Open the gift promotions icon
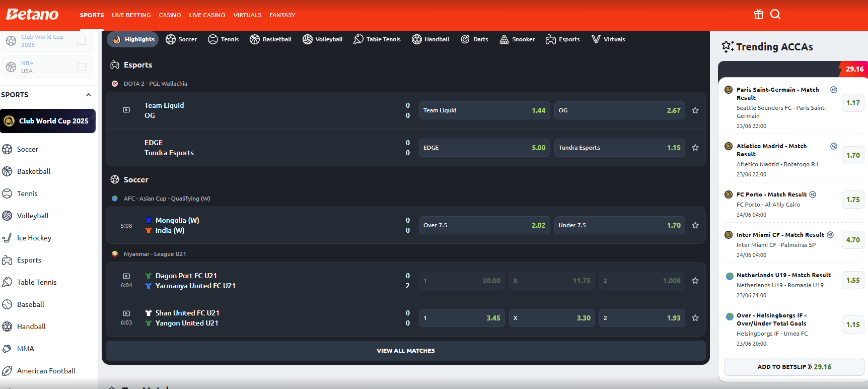Viewport: 868px width, 389px height. pos(759,15)
